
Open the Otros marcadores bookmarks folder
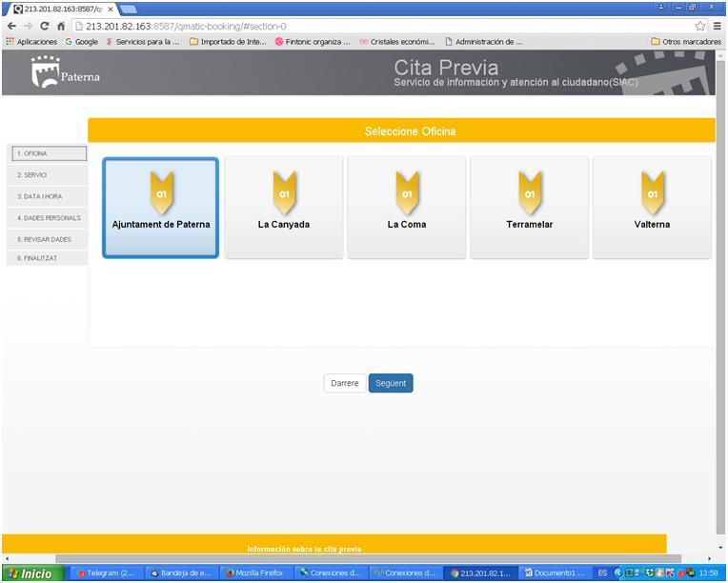point(685,42)
